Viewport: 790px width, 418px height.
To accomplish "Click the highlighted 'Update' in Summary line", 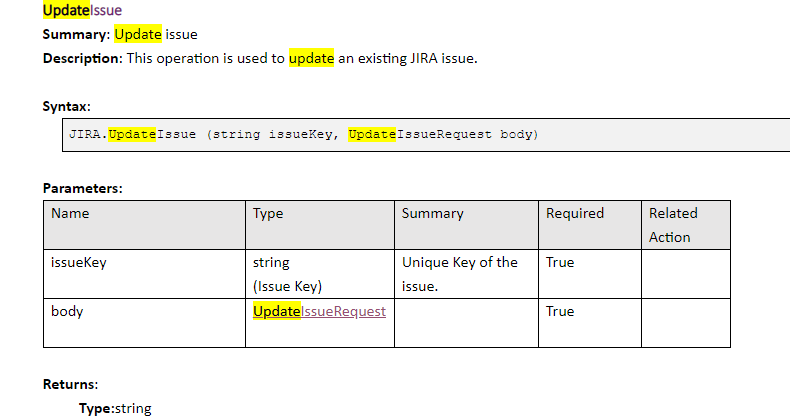I will [138, 34].
